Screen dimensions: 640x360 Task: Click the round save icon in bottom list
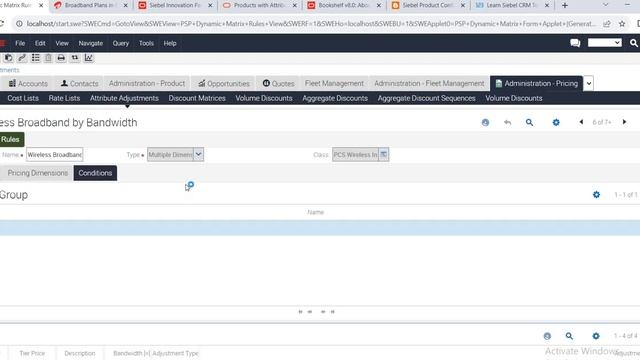pyautogui.click(x=547, y=336)
